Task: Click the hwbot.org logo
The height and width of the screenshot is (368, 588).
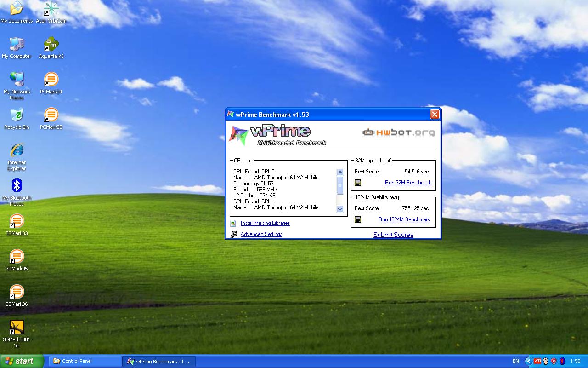Action: coord(398,132)
